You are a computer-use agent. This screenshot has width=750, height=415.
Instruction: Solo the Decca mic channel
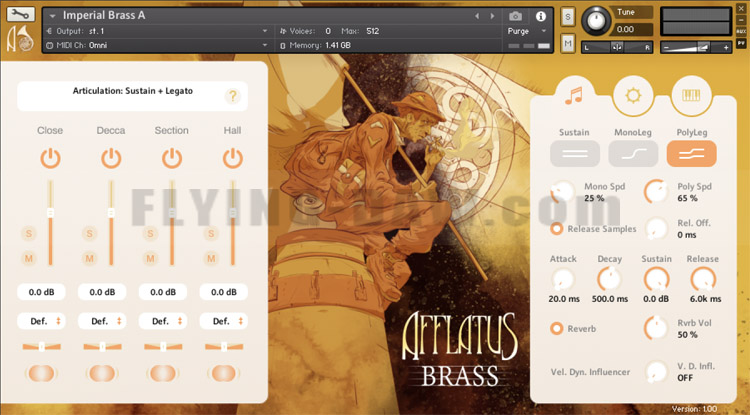pyautogui.click(x=89, y=233)
